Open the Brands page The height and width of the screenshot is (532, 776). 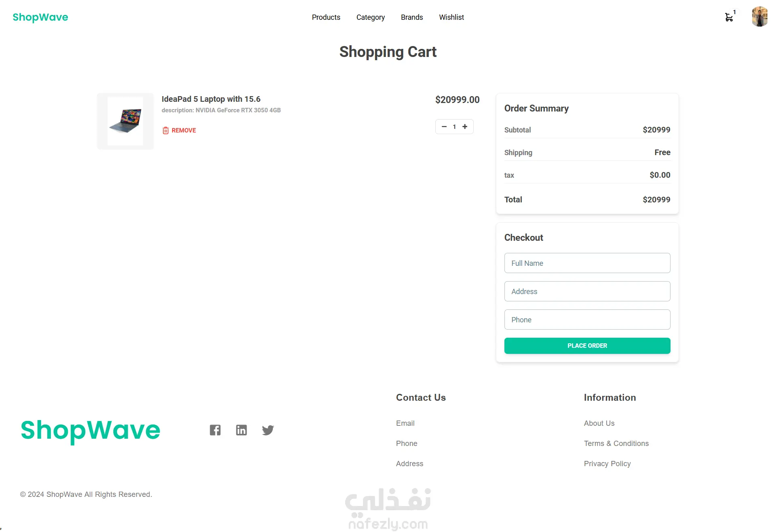(x=411, y=17)
